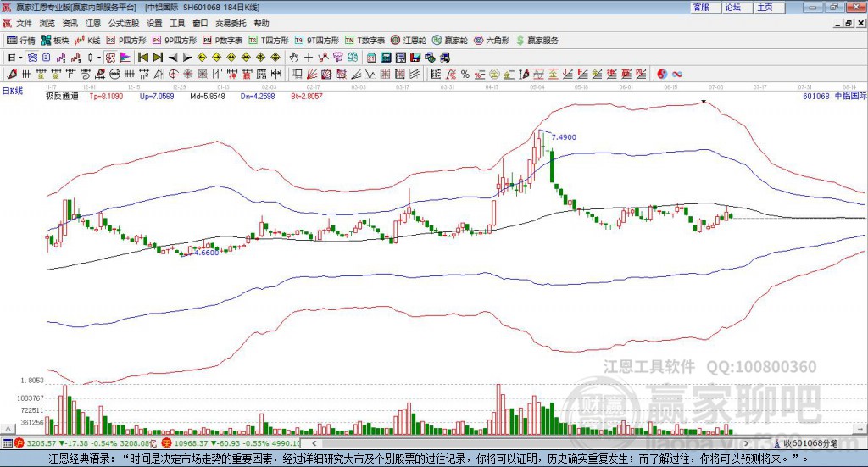The width and height of the screenshot is (868, 467).
Task: Jump to last bar icon
Action: (x=158, y=58)
